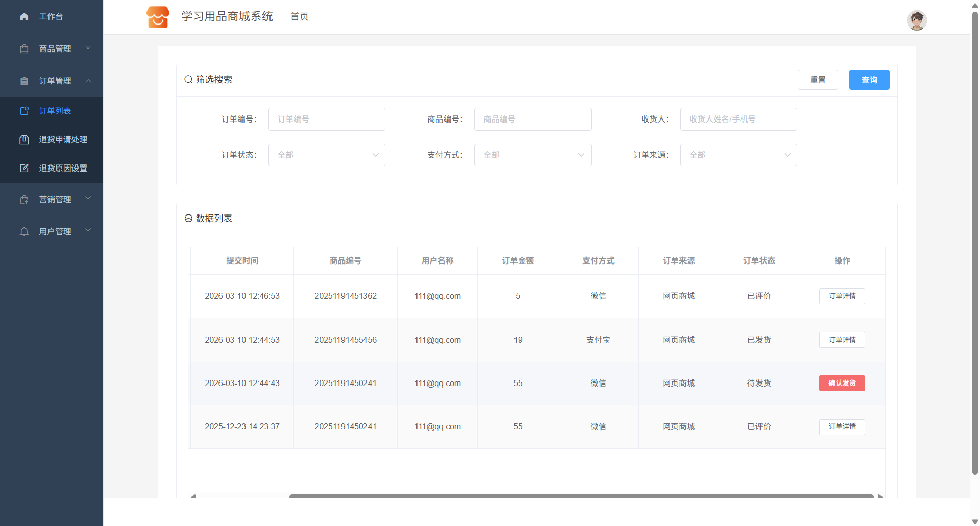Click the return request handling icon
The image size is (980, 526).
point(24,139)
